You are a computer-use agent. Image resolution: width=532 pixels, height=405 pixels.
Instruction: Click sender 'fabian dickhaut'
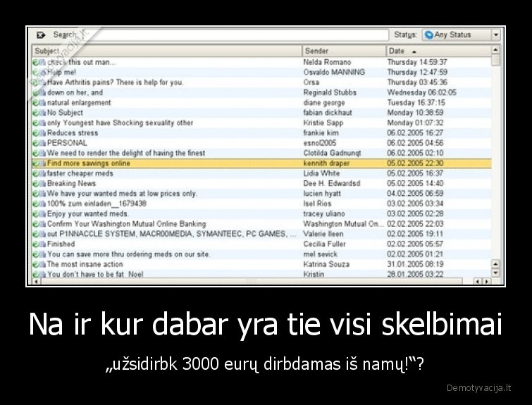pyautogui.click(x=328, y=113)
